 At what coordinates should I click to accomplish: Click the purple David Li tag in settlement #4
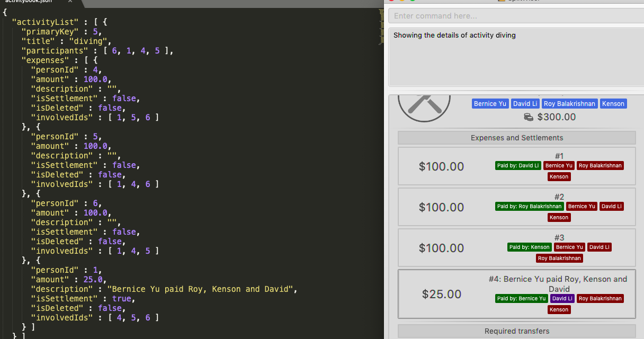[x=562, y=299]
